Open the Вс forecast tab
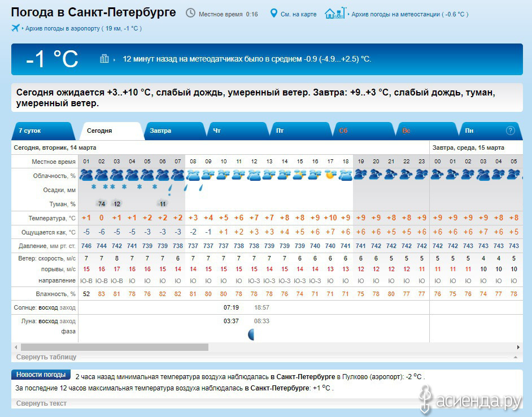 click(x=426, y=131)
